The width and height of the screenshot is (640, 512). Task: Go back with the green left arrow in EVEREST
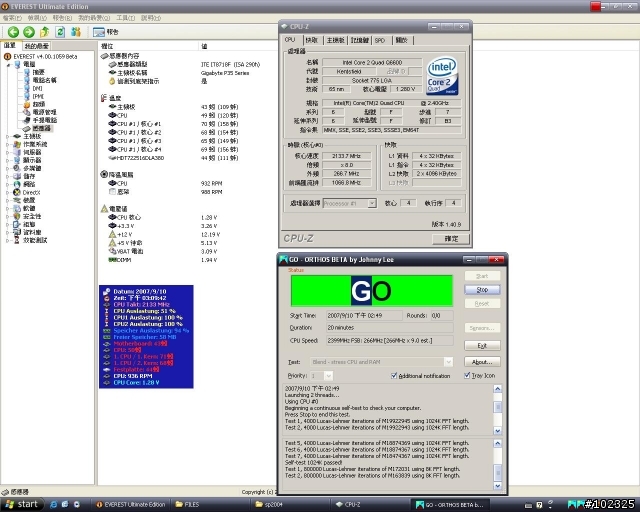pos(13,32)
